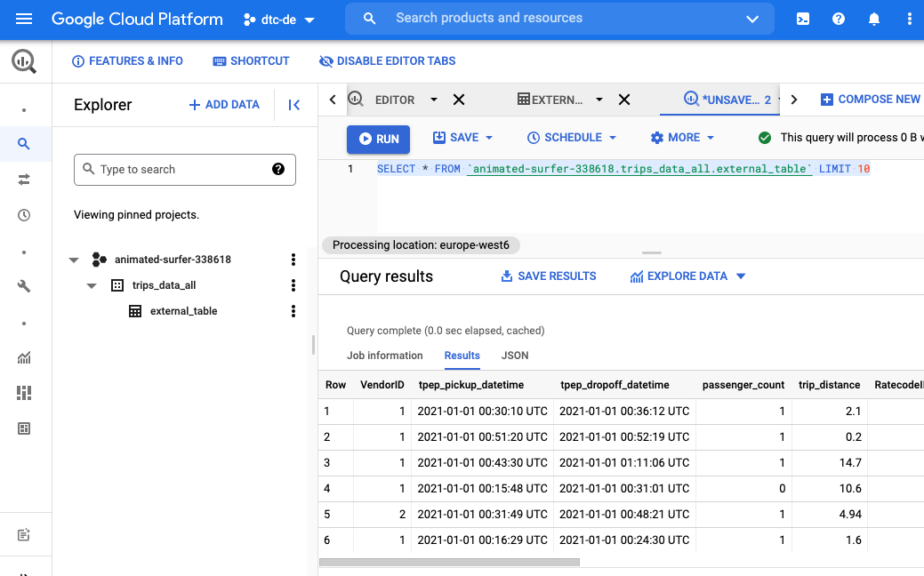Switch to the Results tab
The width and height of the screenshot is (924, 576).
click(x=462, y=356)
